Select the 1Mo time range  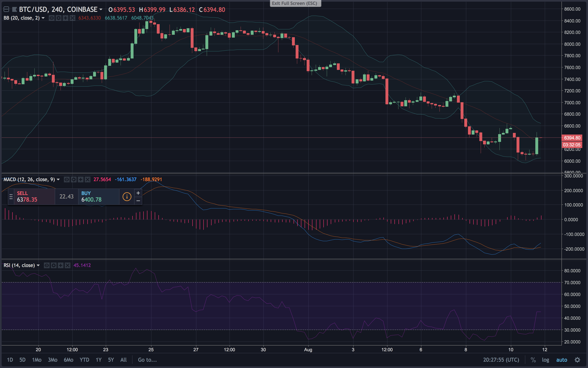[37, 360]
